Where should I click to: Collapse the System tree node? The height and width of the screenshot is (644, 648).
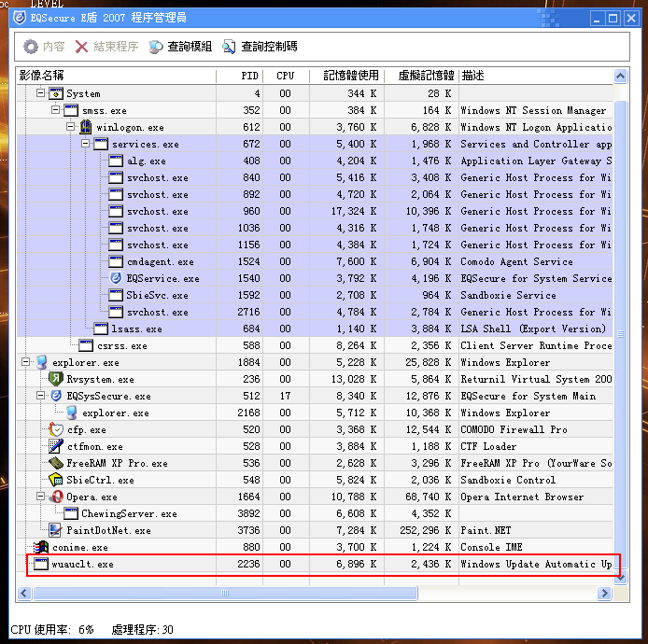coord(40,93)
